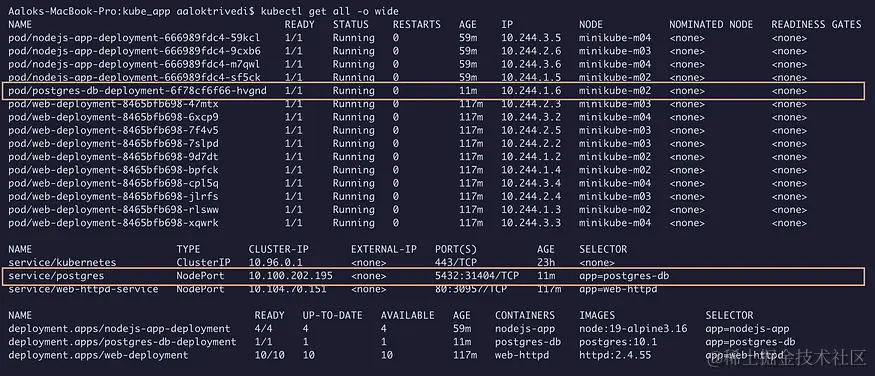The width and height of the screenshot is (875, 376).
Task: Select image name node:19-alpine3.16
Action: pyautogui.click(x=633, y=329)
